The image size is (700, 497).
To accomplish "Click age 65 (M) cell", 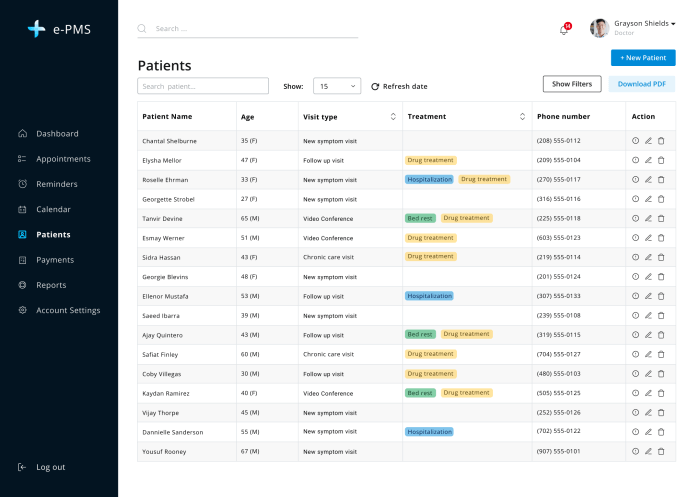I will coord(250,218).
